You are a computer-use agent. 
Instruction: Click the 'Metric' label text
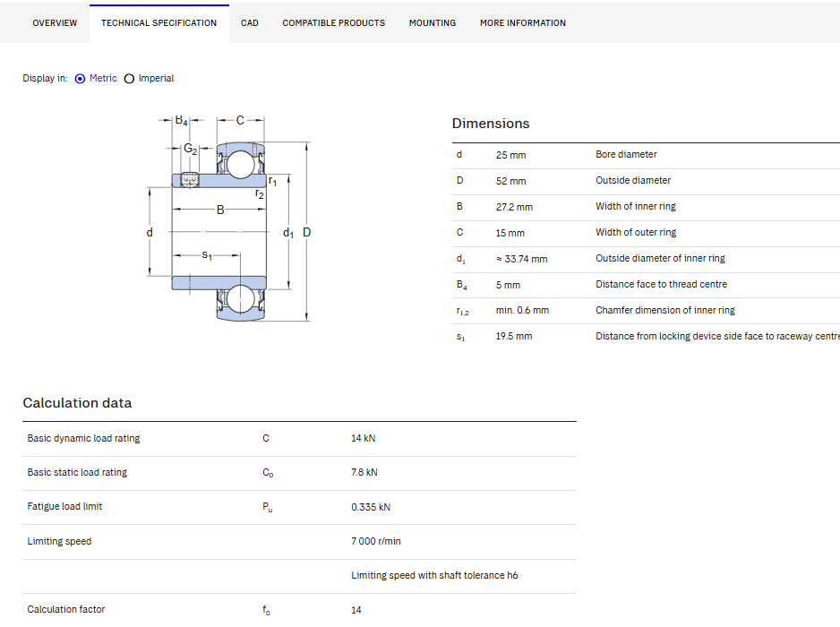click(103, 78)
